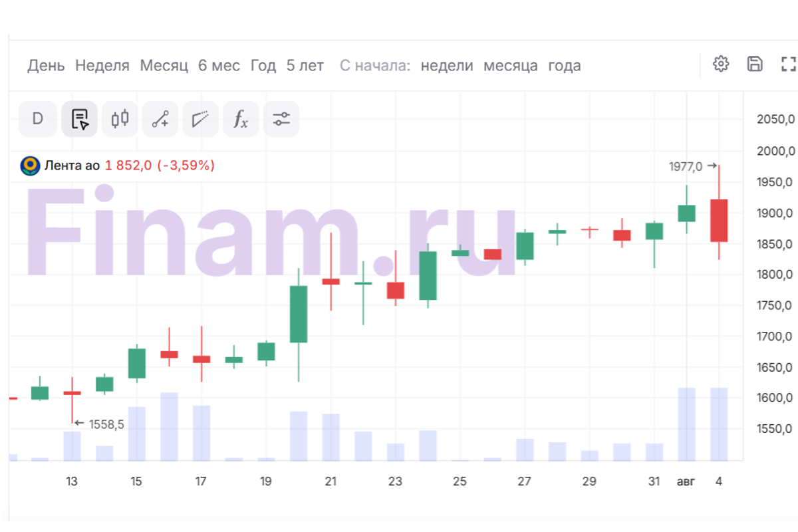Show data from start of года

coord(565,66)
